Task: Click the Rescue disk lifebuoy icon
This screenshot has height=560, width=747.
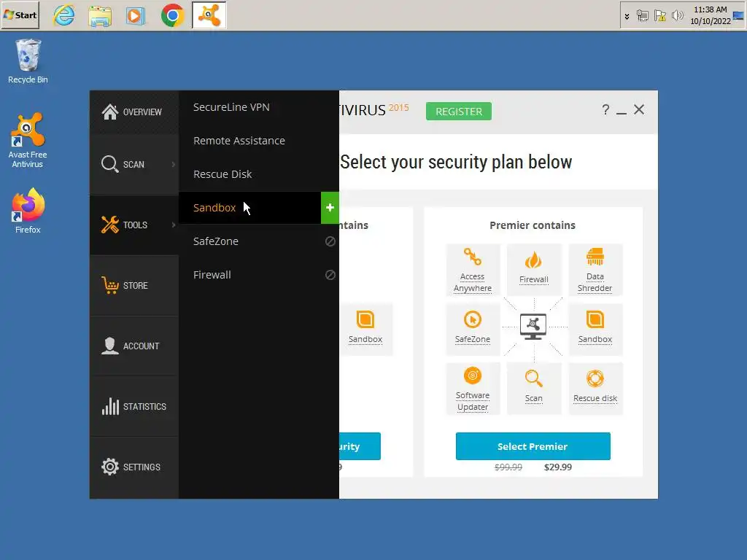Action: [595, 379]
